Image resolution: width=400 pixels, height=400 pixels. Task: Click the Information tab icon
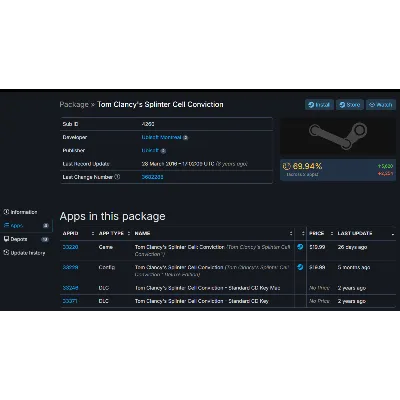tap(6, 212)
